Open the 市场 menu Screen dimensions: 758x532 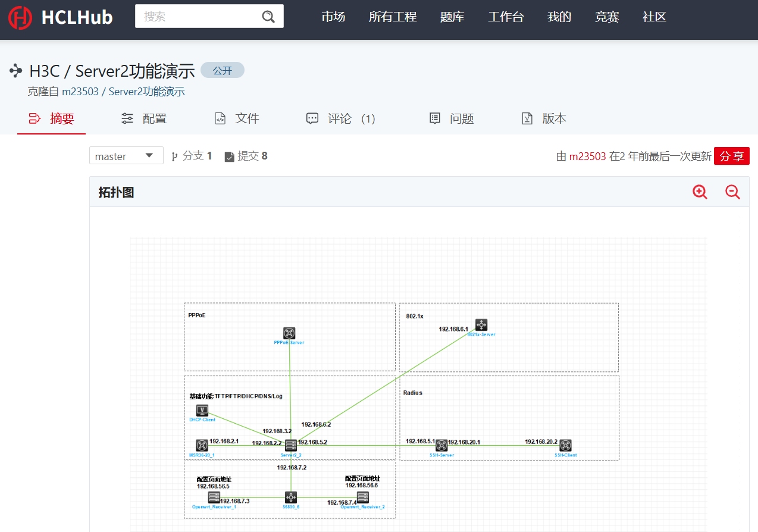(333, 17)
